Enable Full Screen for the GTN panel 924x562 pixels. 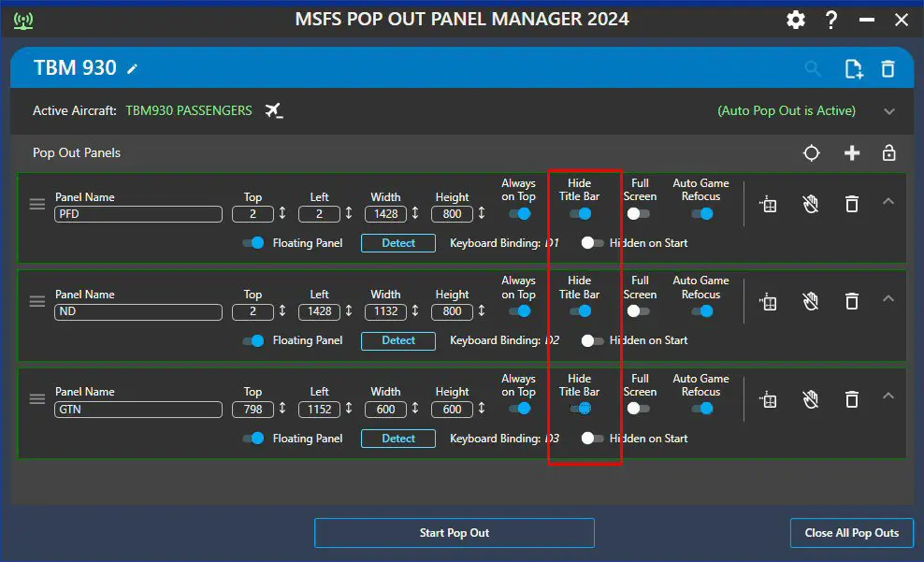point(638,409)
